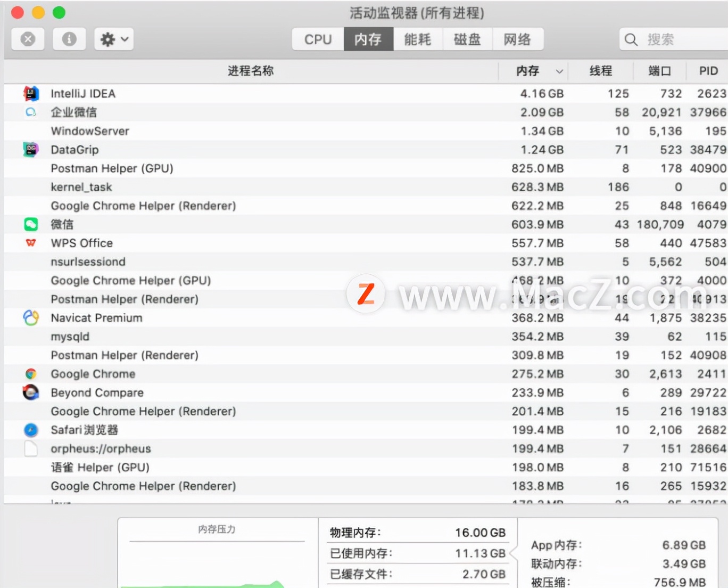Open the gear action menu
Viewport: 728px width, 588px height.
click(x=113, y=38)
